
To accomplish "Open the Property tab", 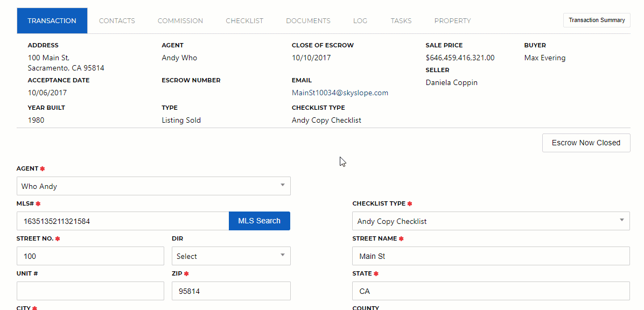I will coord(453,20).
